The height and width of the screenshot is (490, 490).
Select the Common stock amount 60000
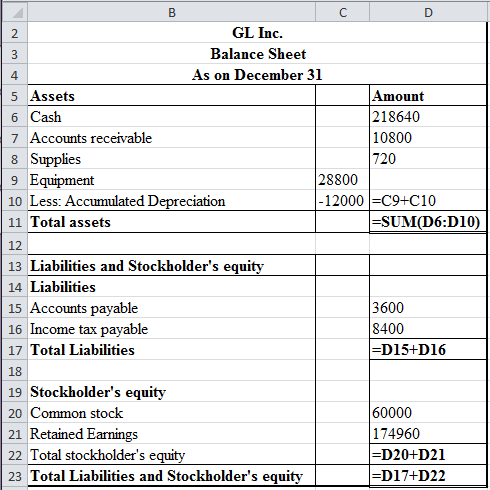(x=428, y=413)
